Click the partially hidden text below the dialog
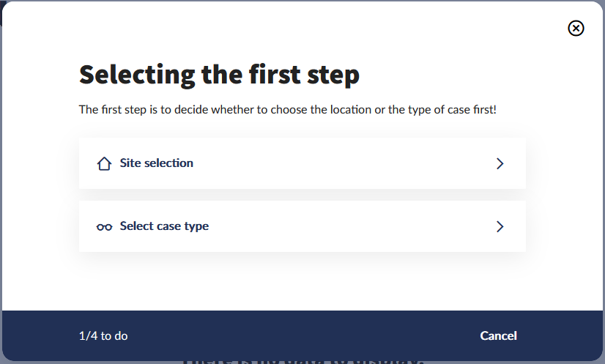 [x=300, y=361]
